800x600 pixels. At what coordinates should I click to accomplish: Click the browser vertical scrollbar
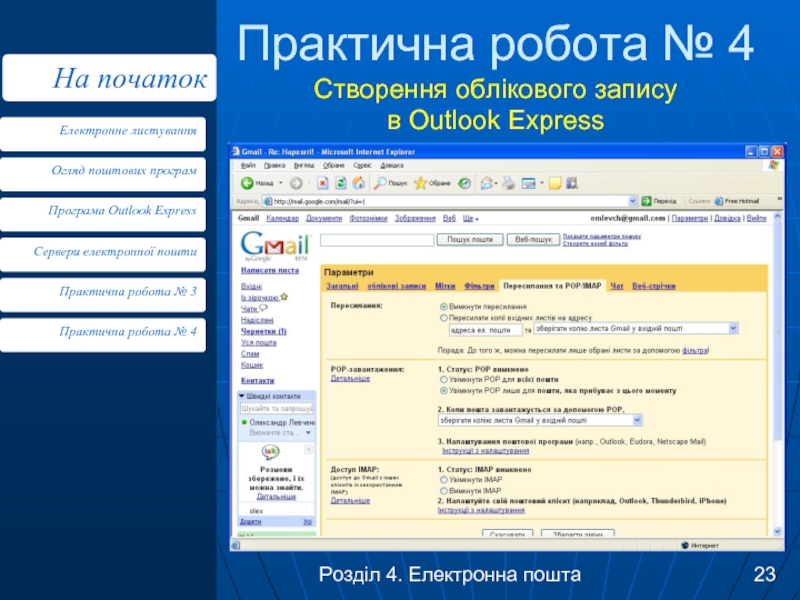click(777, 374)
